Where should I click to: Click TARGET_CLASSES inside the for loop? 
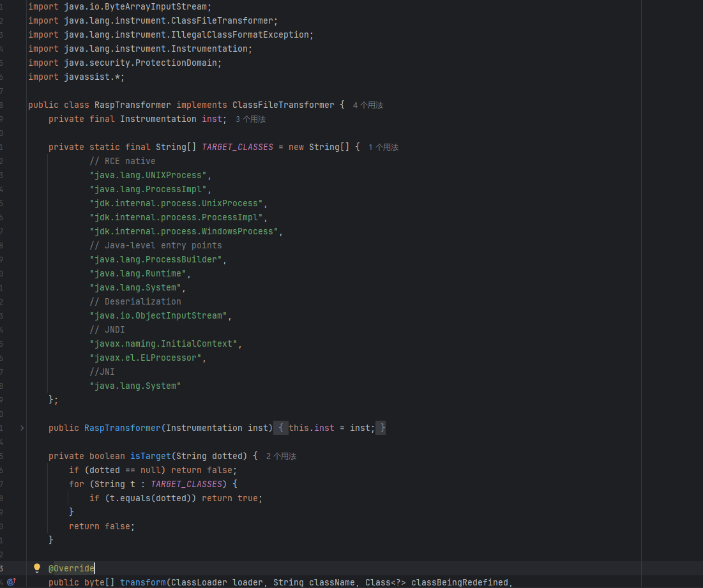coord(185,484)
